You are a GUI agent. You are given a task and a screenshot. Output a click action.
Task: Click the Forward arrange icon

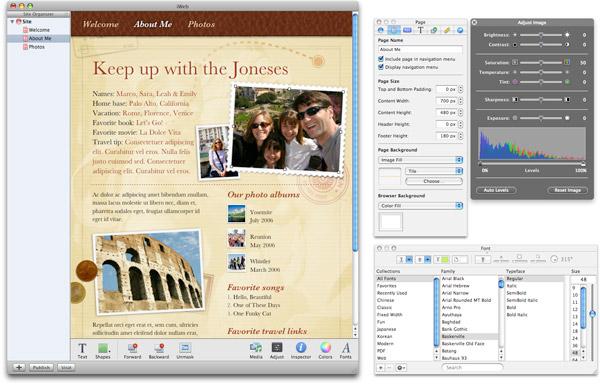coord(132,351)
